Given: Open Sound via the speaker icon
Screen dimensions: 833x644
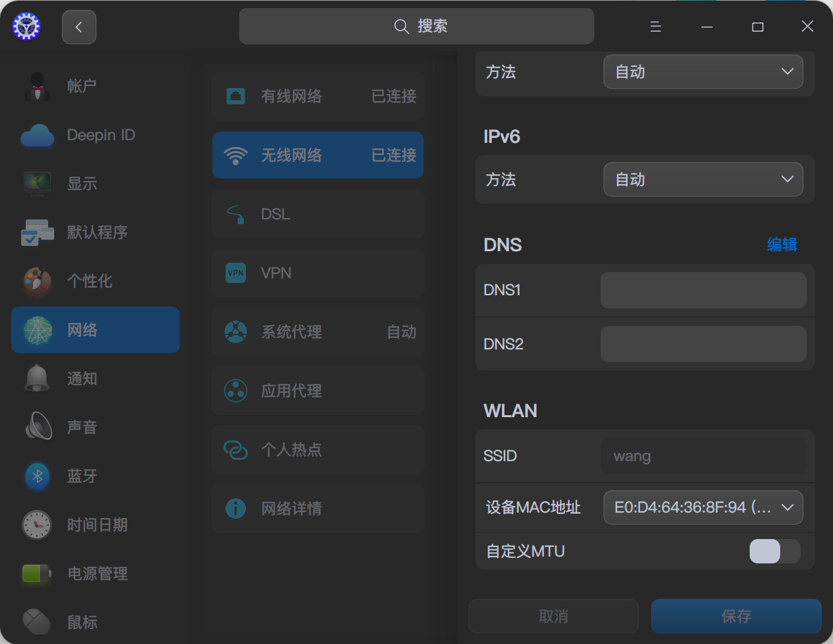Looking at the screenshot, I should click(37, 427).
